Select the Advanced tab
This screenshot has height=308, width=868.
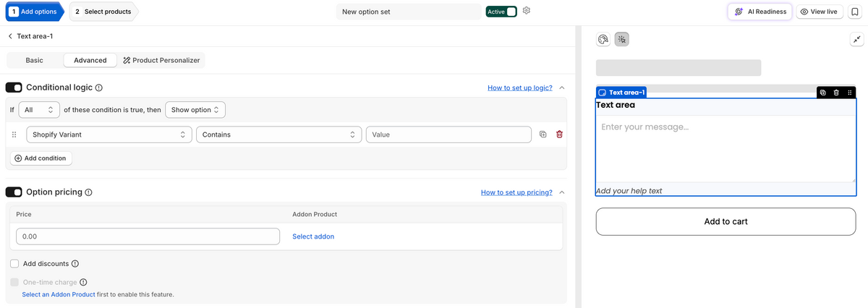pos(90,60)
